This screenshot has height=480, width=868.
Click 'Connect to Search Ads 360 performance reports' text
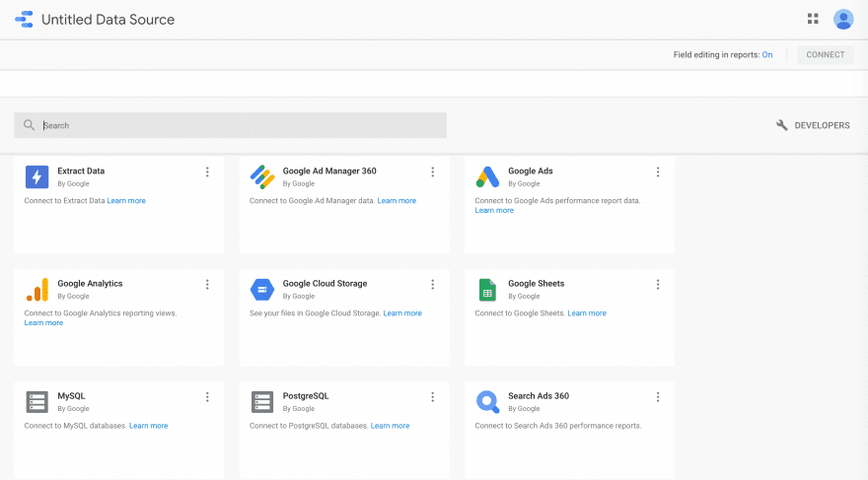pyautogui.click(x=558, y=426)
